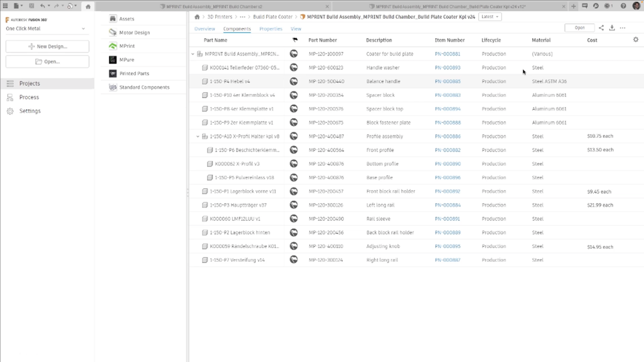Open the data panel grid icon
644x362 pixels.
[x=5, y=6]
